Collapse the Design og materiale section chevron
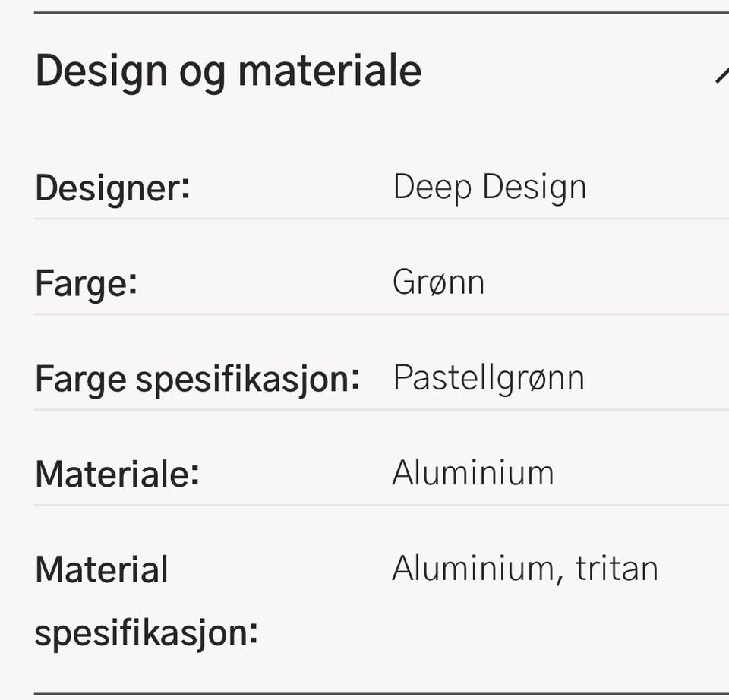Viewport: 729px width, 700px height. coord(720,74)
